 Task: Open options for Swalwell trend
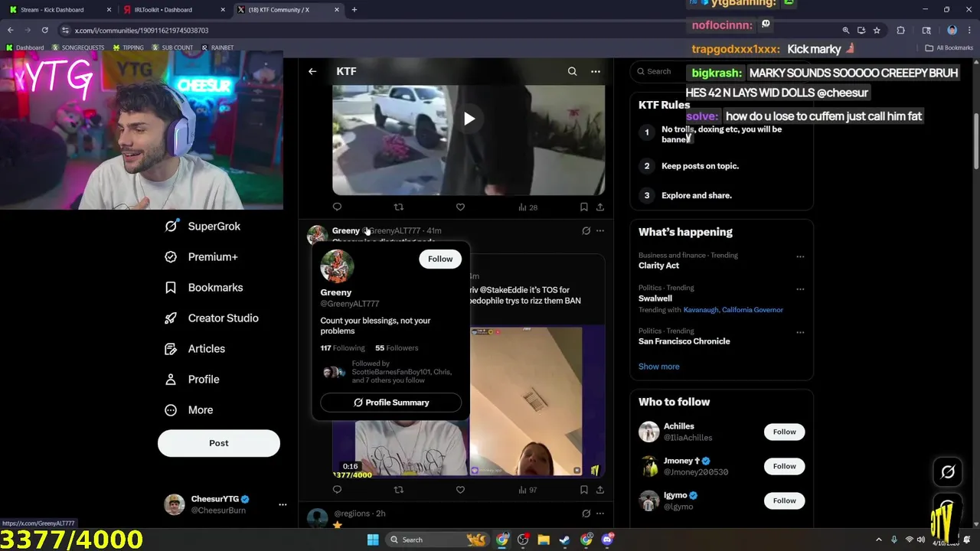[800, 289]
